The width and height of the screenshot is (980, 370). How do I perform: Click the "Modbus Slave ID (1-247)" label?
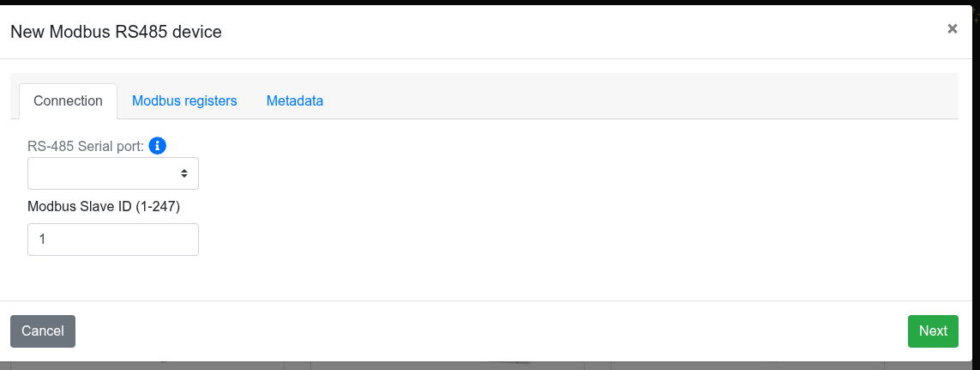pyautogui.click(x=104, y=207)
